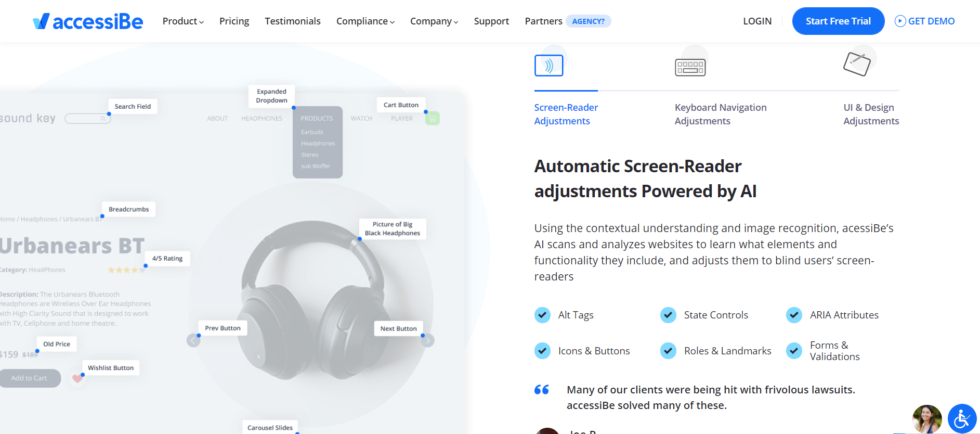Click the green cart icon in demo
This screenshot has width=980, height=434.
coord(432,118)
